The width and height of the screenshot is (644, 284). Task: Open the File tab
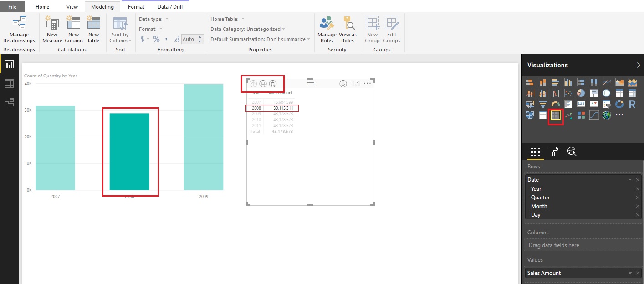(12, 7)
